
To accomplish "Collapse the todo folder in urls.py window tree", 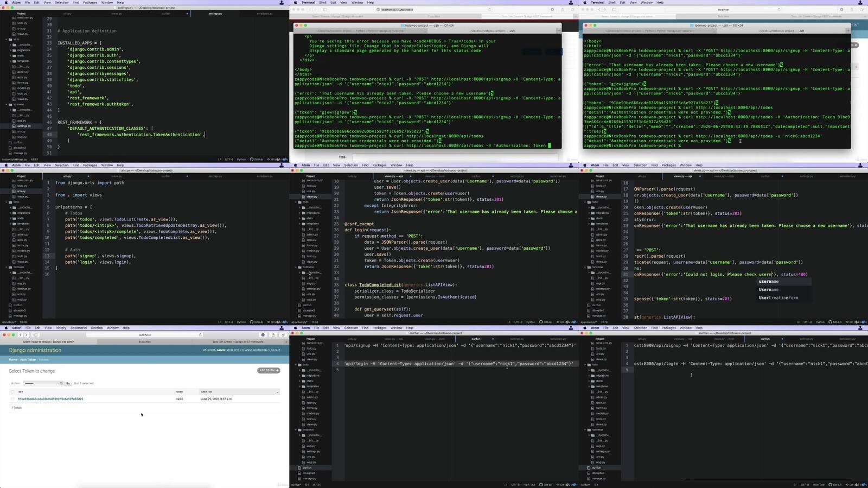I will (x=7, y=202).
